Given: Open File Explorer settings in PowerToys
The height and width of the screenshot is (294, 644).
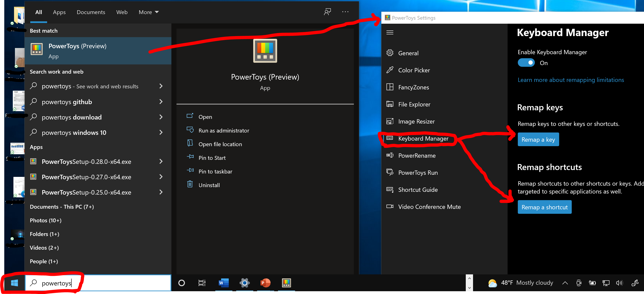Looking at the screenshot, I should tap(414, 104).
